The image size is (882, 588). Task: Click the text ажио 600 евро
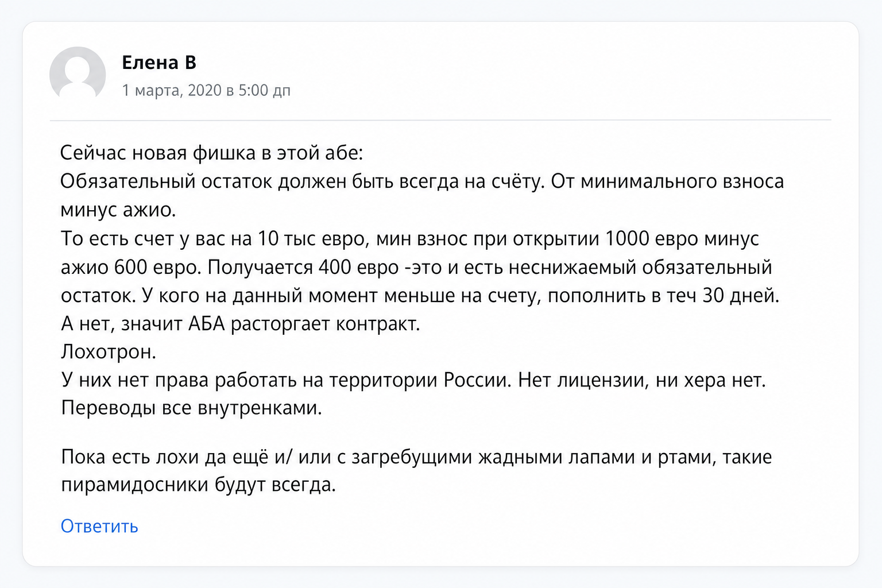coord(131,268)
